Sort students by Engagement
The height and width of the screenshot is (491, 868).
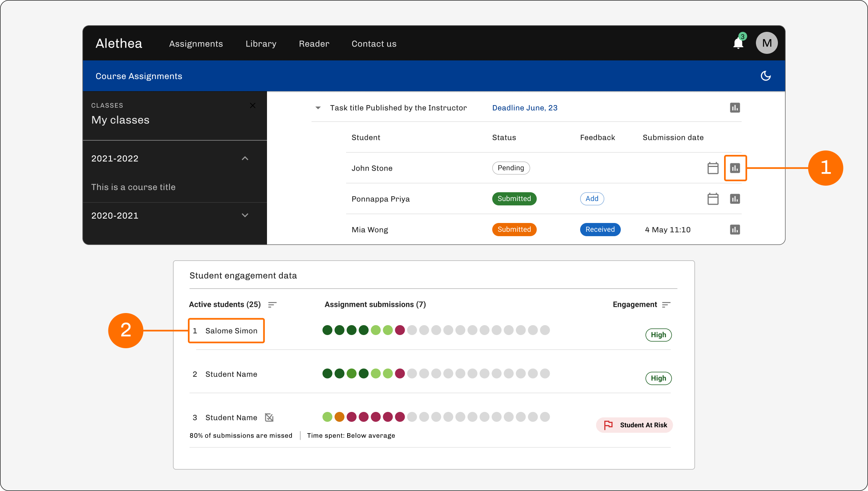[667, 304]
